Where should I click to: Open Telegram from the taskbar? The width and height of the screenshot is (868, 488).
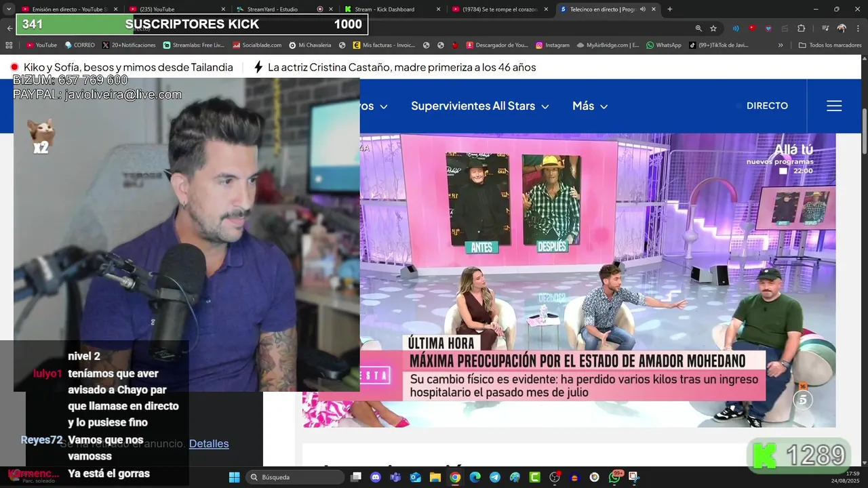(494, 477)
